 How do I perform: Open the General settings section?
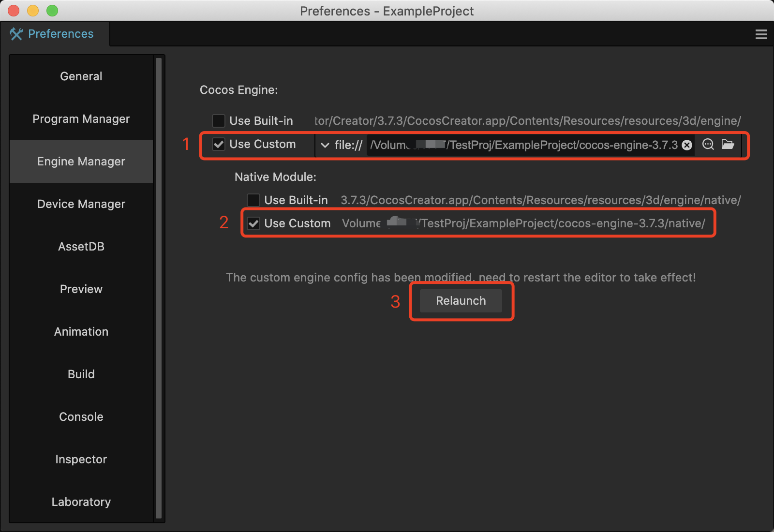[x=81, y=76]
